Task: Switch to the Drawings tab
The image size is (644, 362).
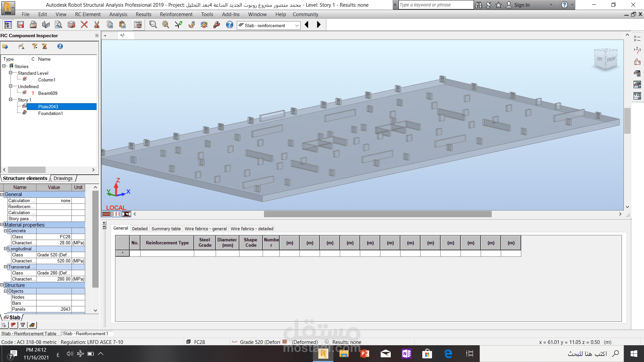Action: 63,178
